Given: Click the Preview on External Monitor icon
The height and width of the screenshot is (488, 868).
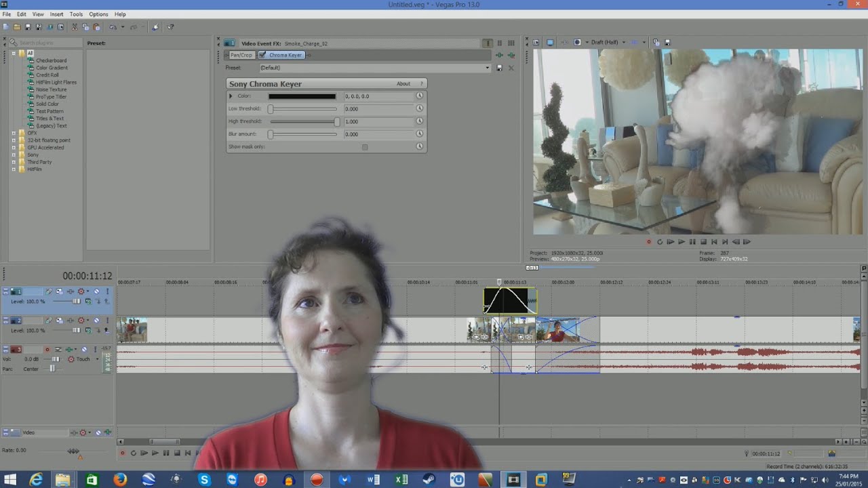Looking at the screenshot, I should (550, 42).
